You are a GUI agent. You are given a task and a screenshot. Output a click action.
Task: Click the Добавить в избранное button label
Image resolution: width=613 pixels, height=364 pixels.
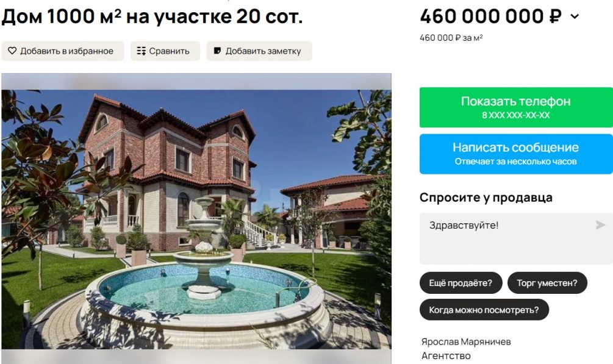[67, 51]
